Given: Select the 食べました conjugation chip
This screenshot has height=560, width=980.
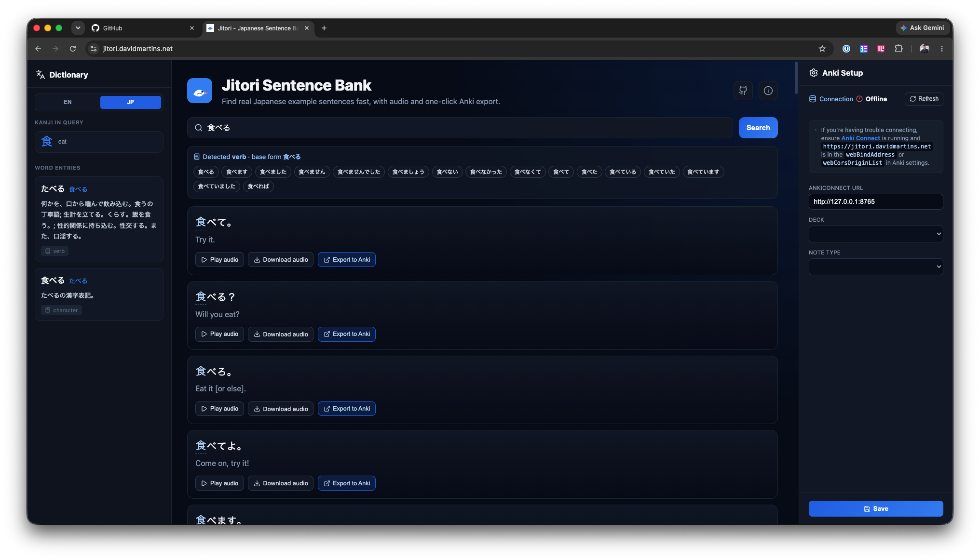Looking at the screenshot, I should (x=273, y=172).
